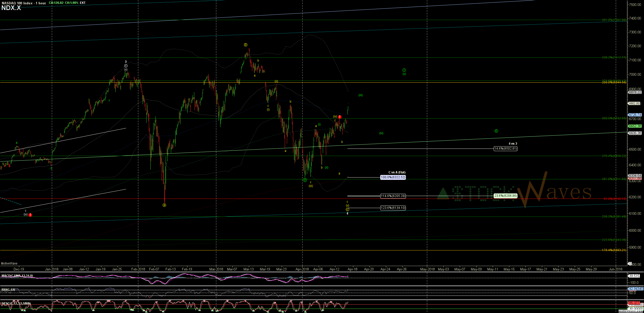644x313 pixels.
Task: Select the green (iii) projection label
Action: click(x=360, y=95)
